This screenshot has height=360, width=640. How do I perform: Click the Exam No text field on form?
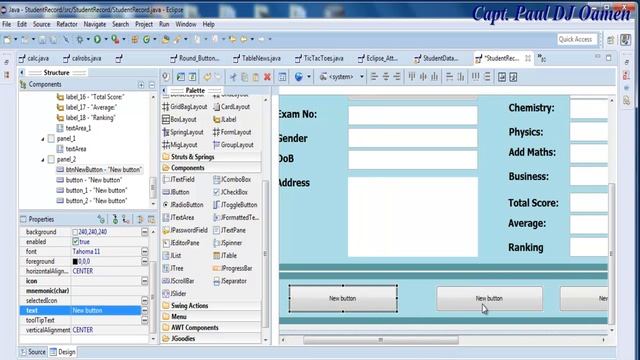pos(413,115)
